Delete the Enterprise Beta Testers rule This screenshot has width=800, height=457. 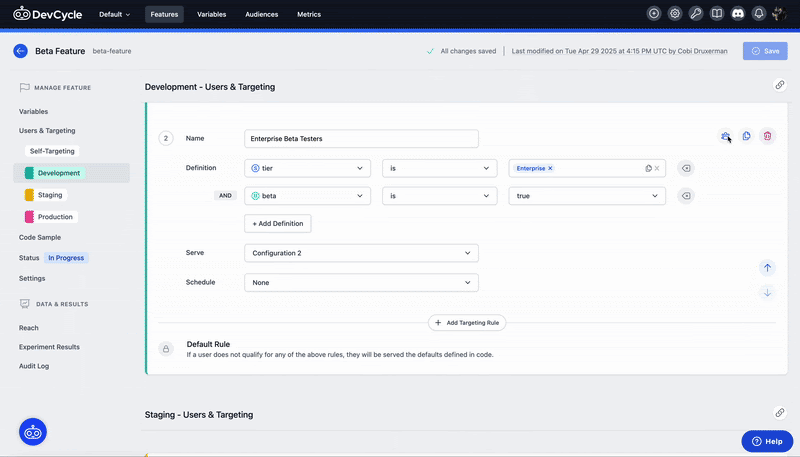(767, 136)
